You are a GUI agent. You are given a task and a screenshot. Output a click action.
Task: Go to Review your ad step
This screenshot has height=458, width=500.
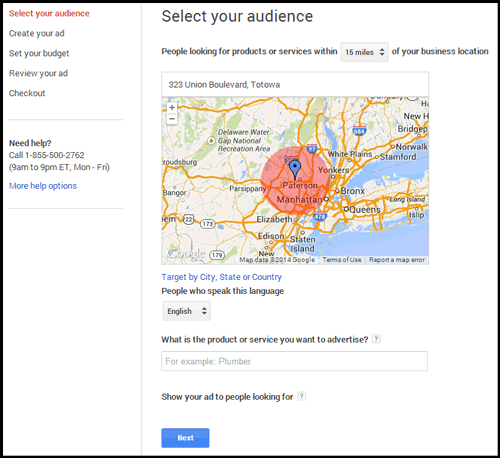[38, 73]
